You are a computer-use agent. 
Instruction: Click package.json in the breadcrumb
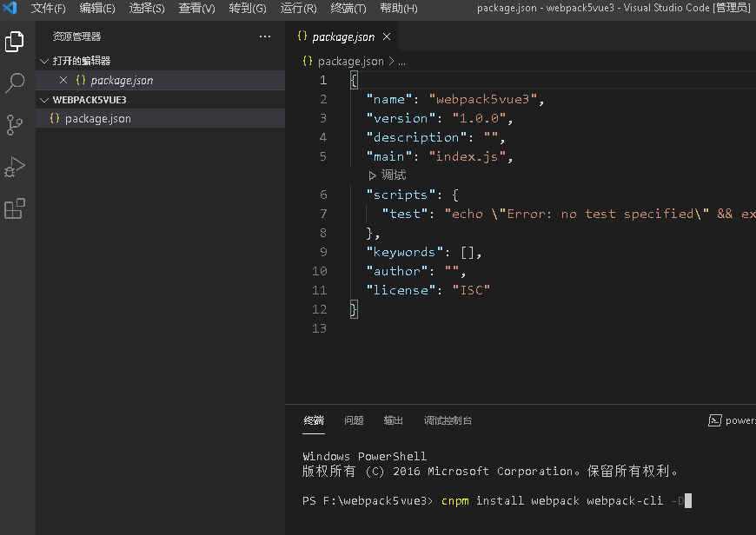tap(350, 61)
